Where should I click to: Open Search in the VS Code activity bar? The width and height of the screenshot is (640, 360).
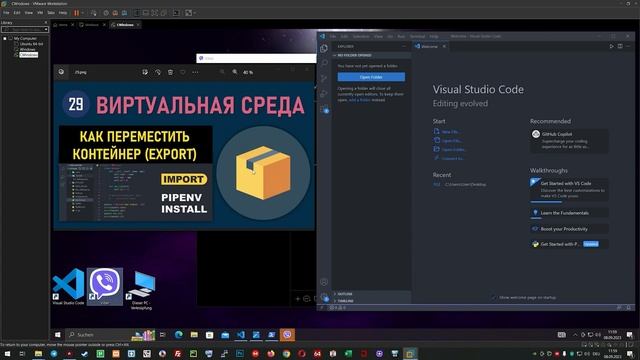tap(324, 63)
